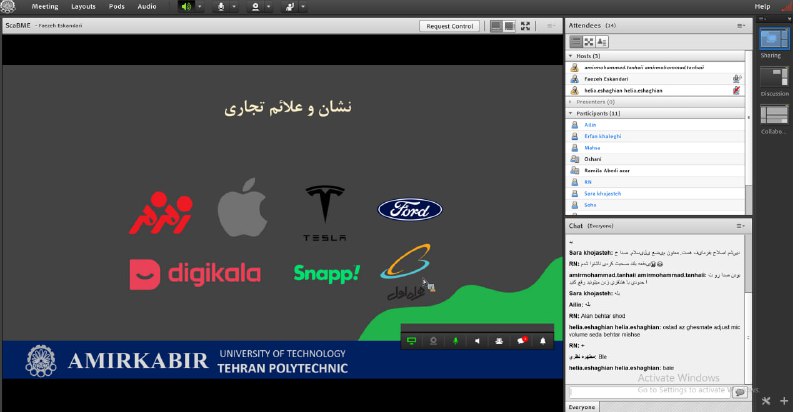Open the Layouts menu
Image resolution: width=800 pixels, height=412 pixels.
(83, 7)
